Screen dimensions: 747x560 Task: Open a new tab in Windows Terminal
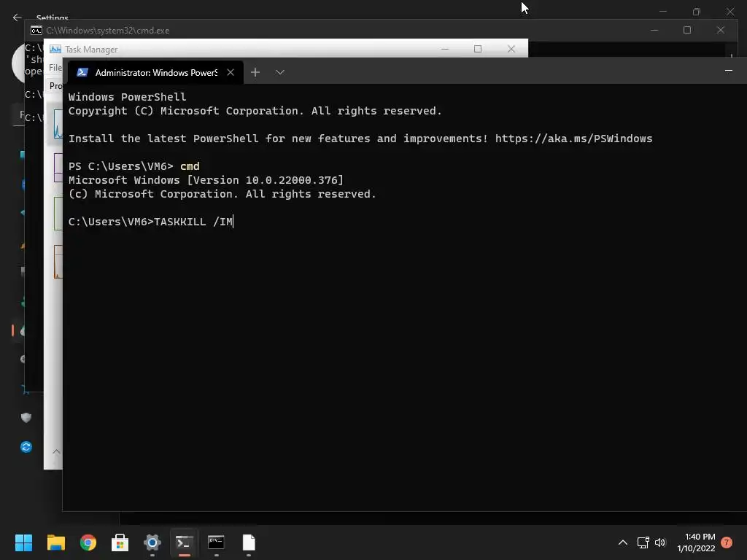click(x=255, y=72)
